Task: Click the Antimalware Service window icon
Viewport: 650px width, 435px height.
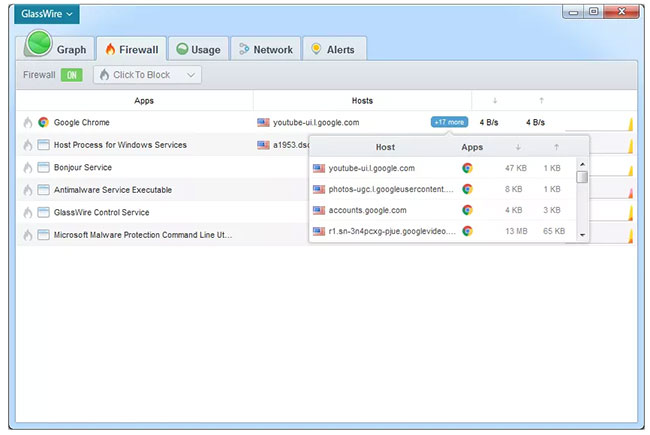Action: pyautogui.click(x=43, y=190)
